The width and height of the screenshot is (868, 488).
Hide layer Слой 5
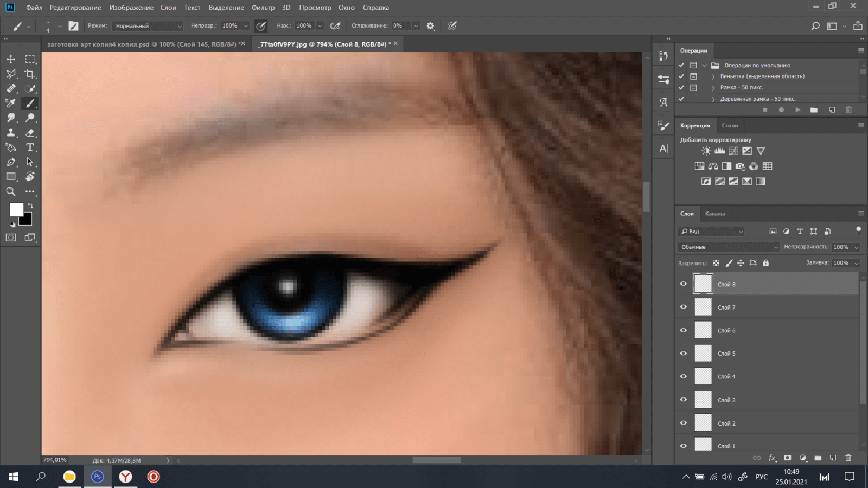coord(684,353)
